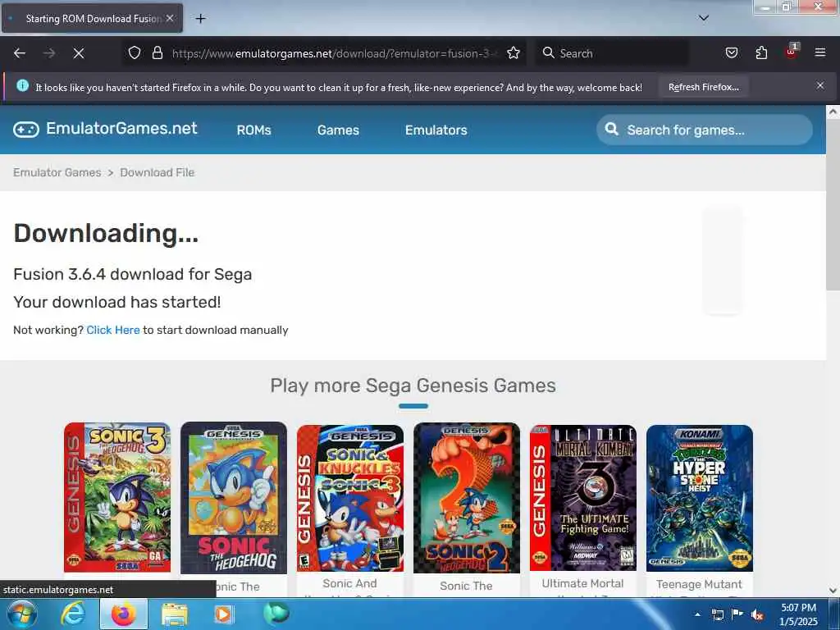Image resolution: width=840 pixels, height=630 pixels.
Task: Click the green round taskbar app icon
Action: 276,614
